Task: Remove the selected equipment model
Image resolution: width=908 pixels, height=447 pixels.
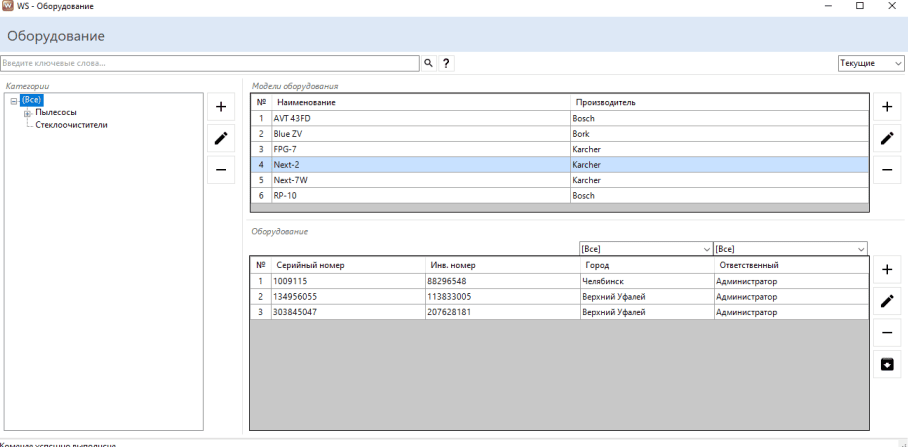Action: tap(886, 170)
